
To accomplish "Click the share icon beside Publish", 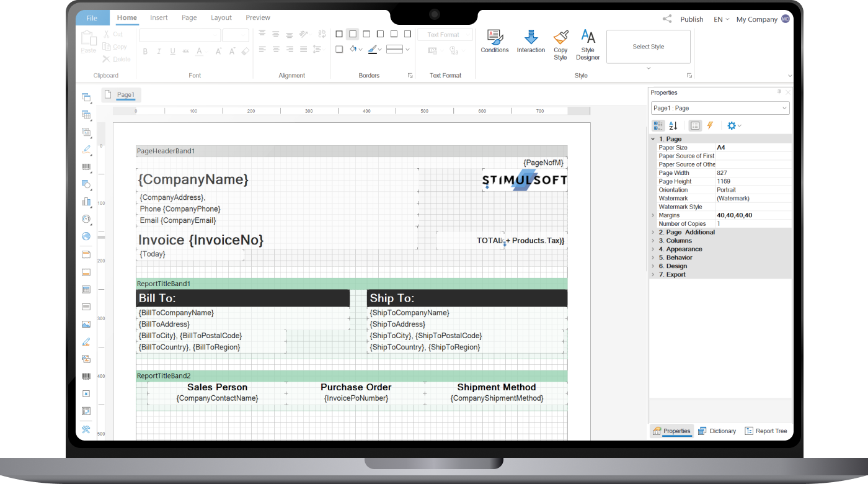I will [667, 19].
